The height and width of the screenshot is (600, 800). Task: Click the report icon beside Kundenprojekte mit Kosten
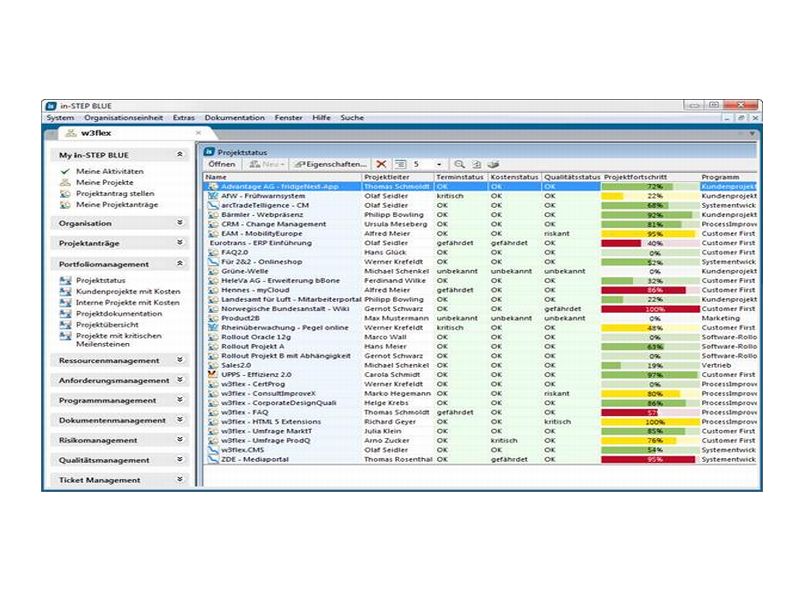(65, 291)
